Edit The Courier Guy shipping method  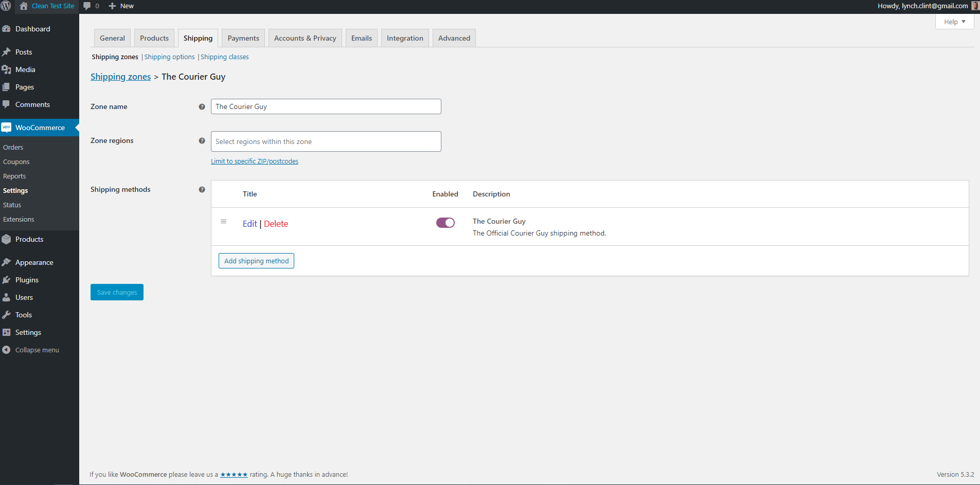pos(250,224)
